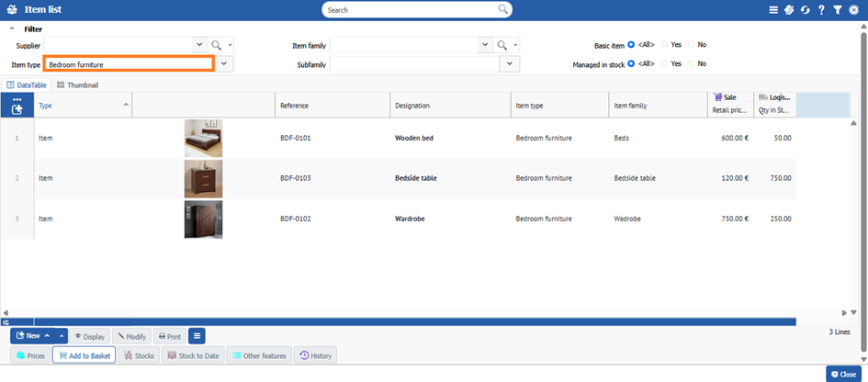868x382 pixels.
Task: Select the DataTable view tab
Action: tap(27, 84)
